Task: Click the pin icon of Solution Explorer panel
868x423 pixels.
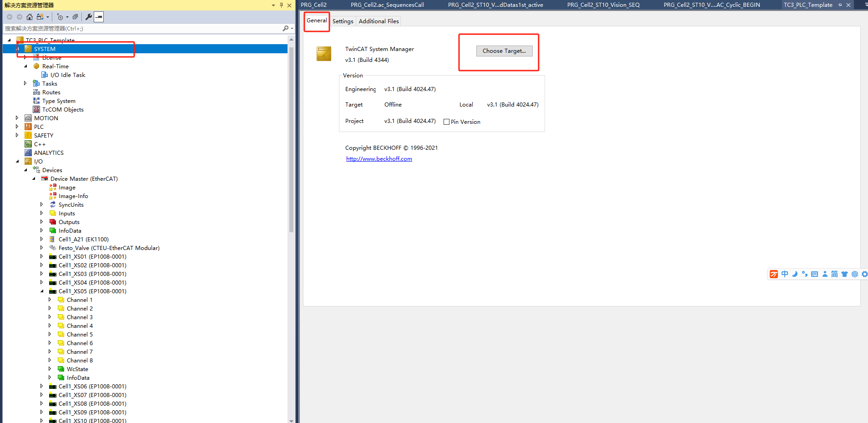Action: tap(281, 5)
